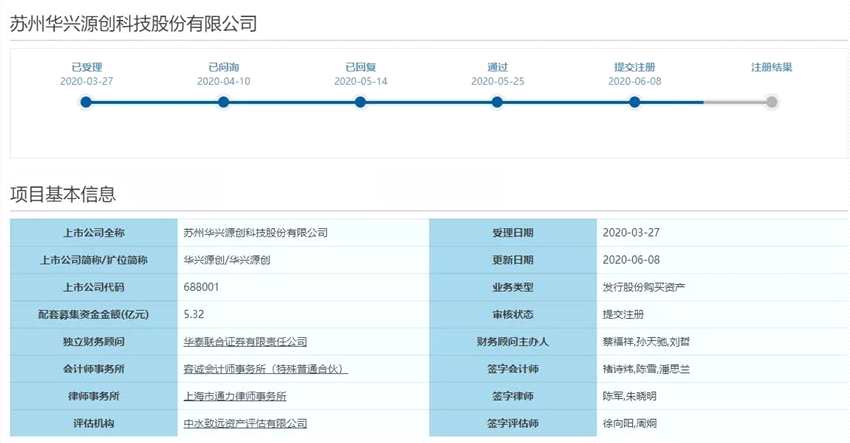
Task: Select the 提交注册 stage label
Action: [x=635, y=67]
